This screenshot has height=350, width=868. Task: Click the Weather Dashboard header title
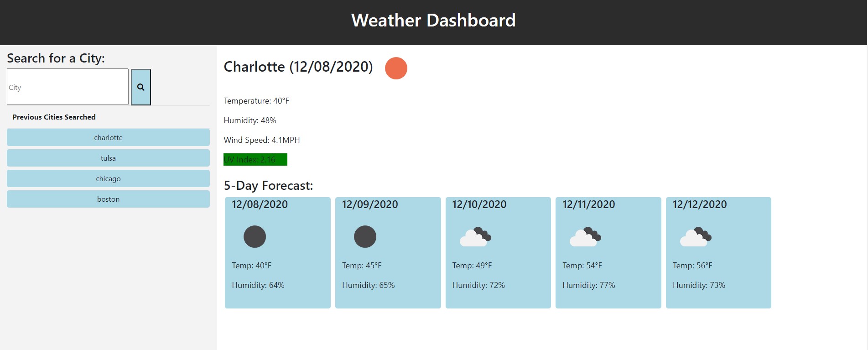coord(433,20)
